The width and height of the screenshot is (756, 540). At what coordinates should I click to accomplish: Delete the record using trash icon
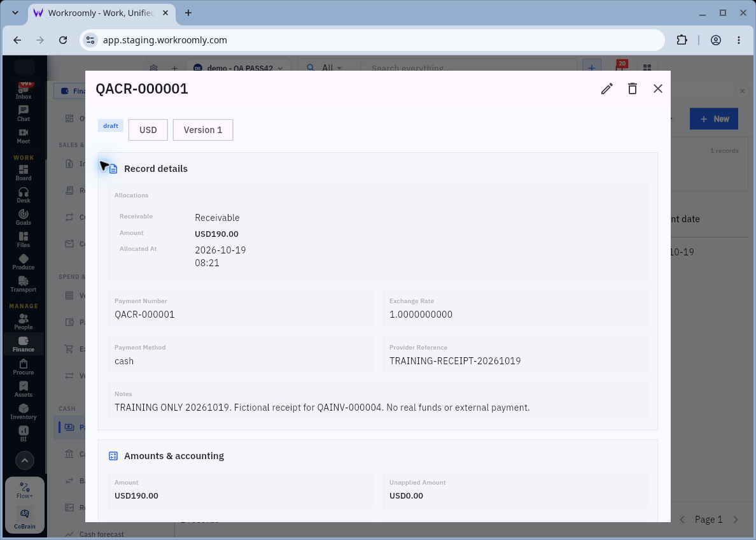(632, 89)
